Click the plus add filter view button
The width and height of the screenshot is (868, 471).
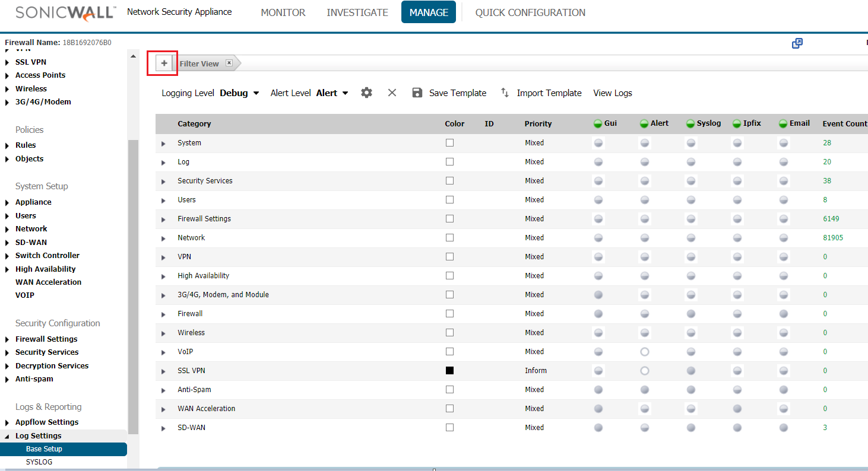point(164,63)
